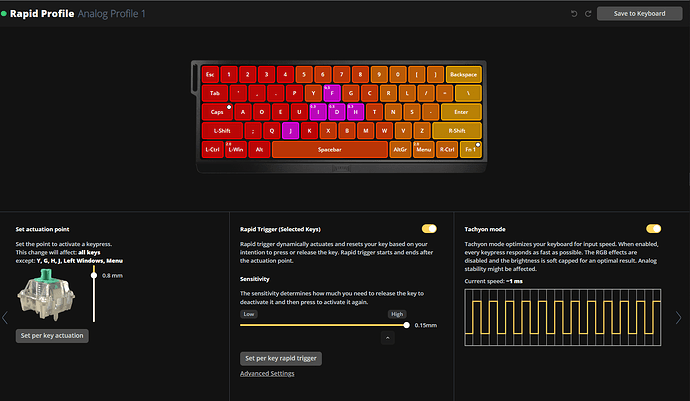
Task: Switch to Analog Profile 1
Action: tap(112, 14)
